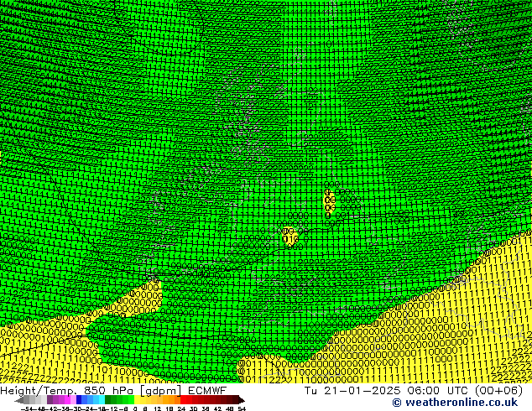Click the bright yellow swatch above label 0
Viewport: 532px width, 411px height.
tap(137, 399)
